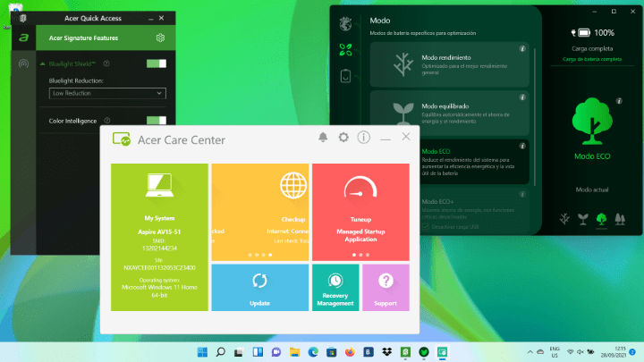Click info icon beside large ECO tree
644x362 pixels.
click(x=619, y=101)
